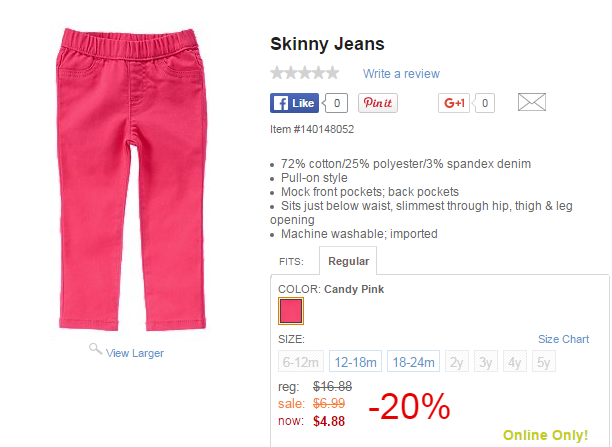Select the unavailable 6-12m size
This screenshot has width=612, height=447.
click(x=301, y=361)
